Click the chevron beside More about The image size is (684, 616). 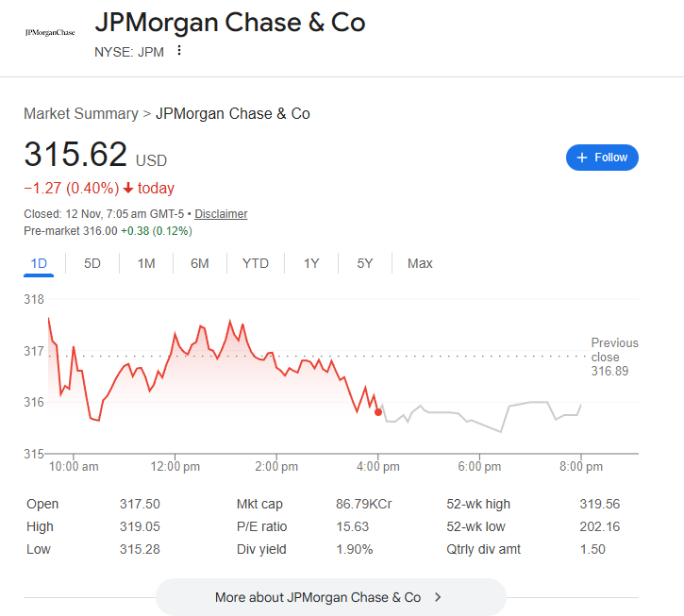[x=438, y=597]
